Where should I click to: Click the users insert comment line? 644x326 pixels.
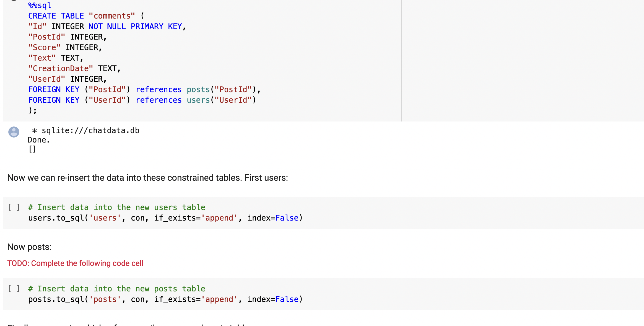(x=116, y=207)
